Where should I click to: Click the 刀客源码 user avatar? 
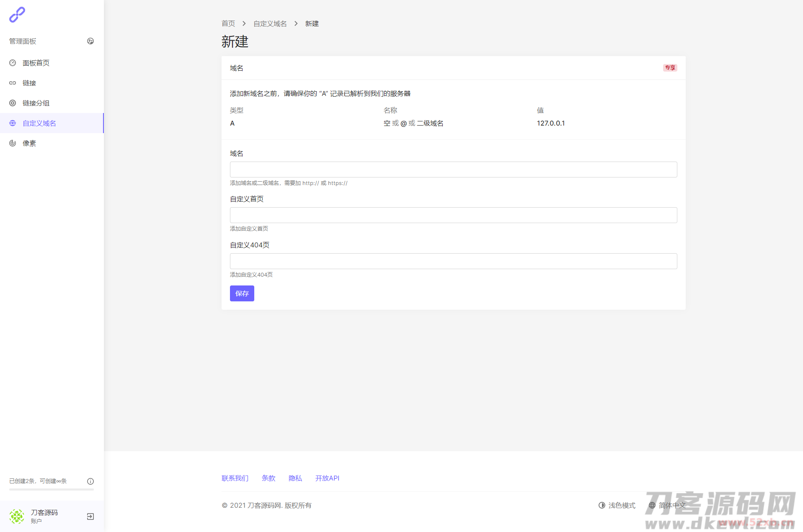pyautogui.click(x=17, y=517)
